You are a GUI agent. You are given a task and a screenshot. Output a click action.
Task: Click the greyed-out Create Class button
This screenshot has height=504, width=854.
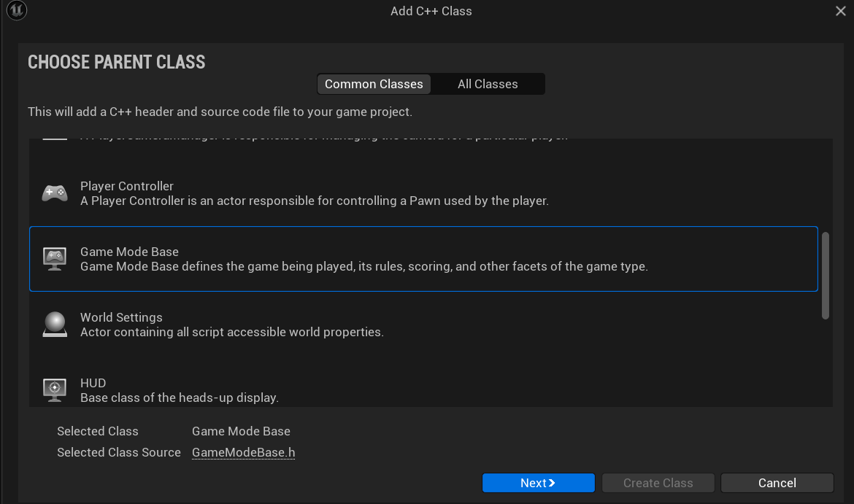click(658, 483)
